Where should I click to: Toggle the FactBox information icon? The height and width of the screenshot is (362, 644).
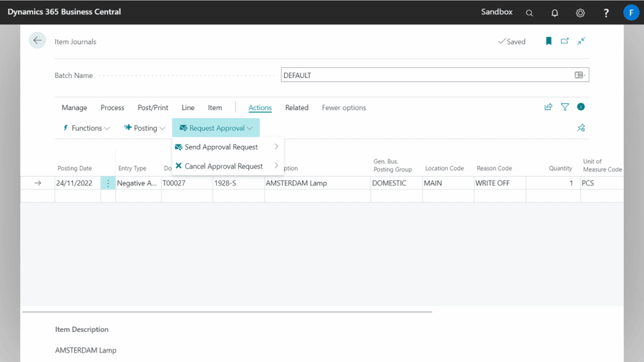click(x=581, y=107)
